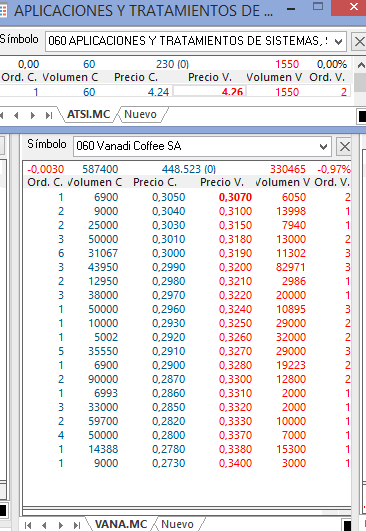Clear the Vanadi Coffee symbol with X button
The image size is (366, 531).
pyautogui.click(x=344, y=147)
